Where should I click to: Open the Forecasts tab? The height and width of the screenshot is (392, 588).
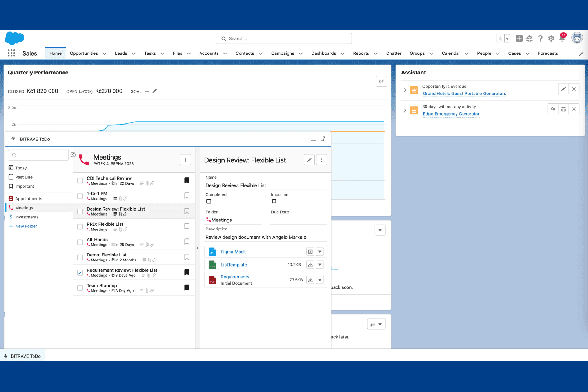point(548,53)
